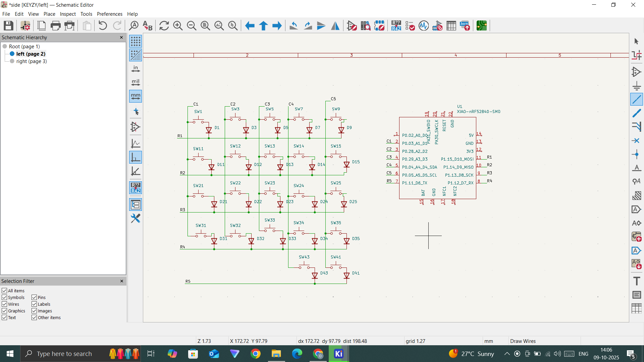Set schematic units to millimeters
The image size is (644, 362).
[136, 96]
